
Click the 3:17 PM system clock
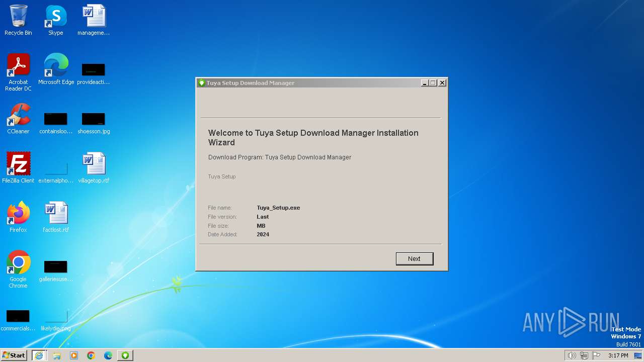click(x=618, y=355)
